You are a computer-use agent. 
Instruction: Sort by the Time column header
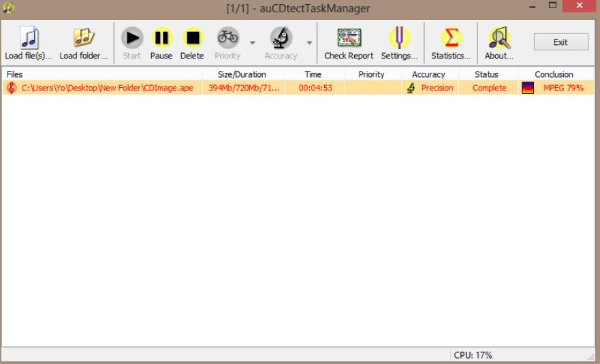click(315, 74)
